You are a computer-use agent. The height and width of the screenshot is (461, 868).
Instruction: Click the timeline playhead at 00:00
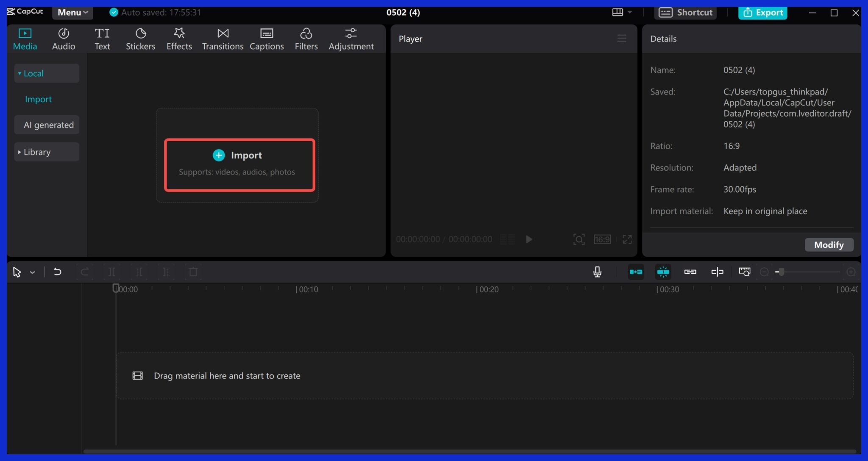coord(116,289)
